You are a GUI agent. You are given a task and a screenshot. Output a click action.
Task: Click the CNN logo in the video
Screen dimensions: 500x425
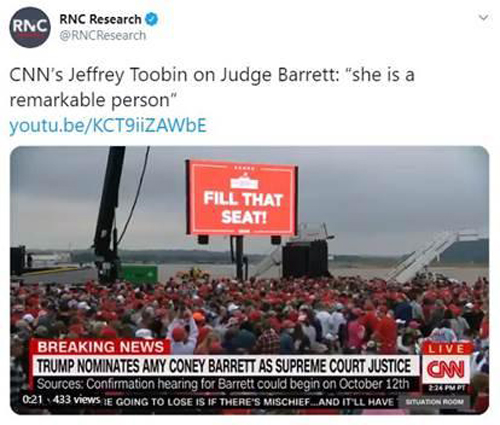click(446, 369)
